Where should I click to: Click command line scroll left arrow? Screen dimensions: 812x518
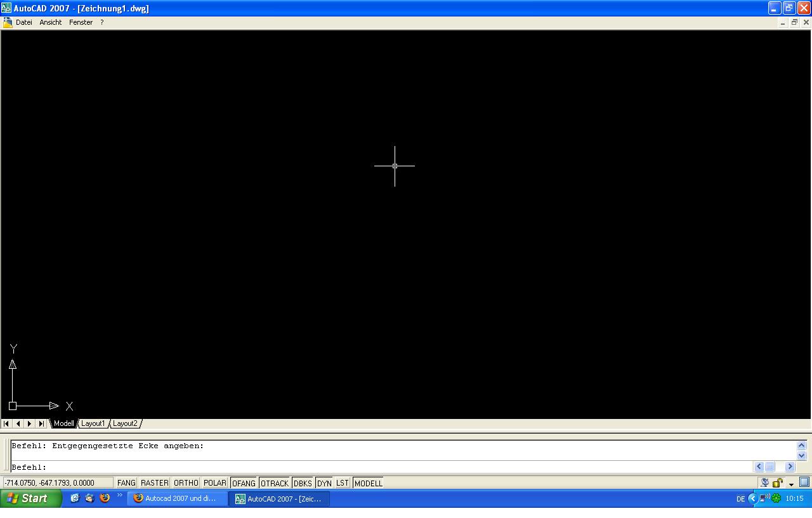(759, 467)
